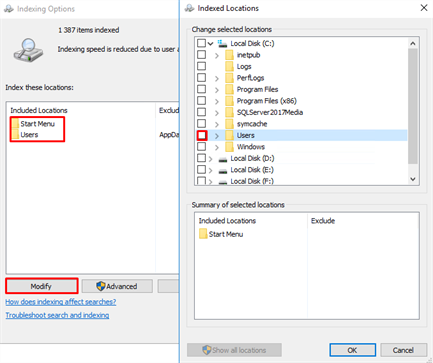Select 'Users' text in Indexing Options list
433x363 pixels.
29,135
